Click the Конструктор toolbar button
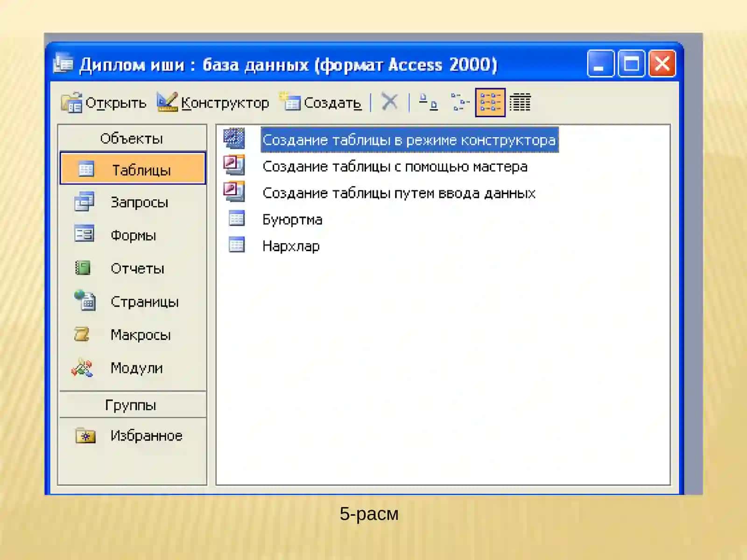The width and height of the screenshot is (747, 560). click(x=212, y=102)
